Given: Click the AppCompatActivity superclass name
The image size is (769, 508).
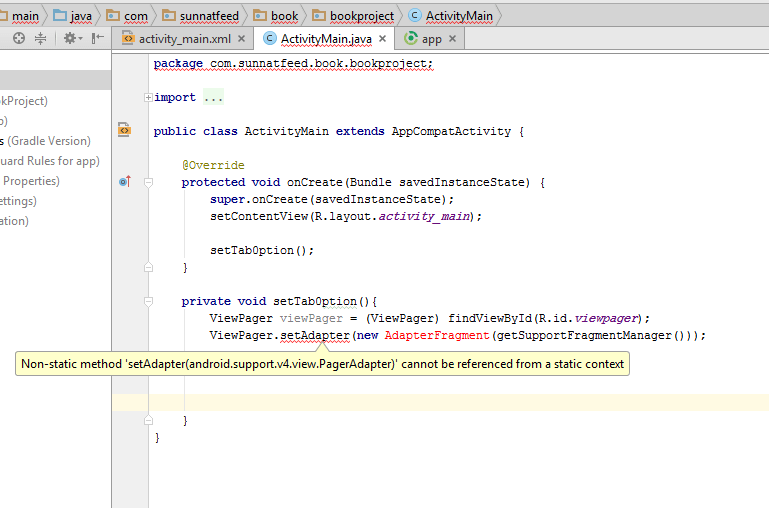Looking at the screenshot, I should click(x=451, y=131).
